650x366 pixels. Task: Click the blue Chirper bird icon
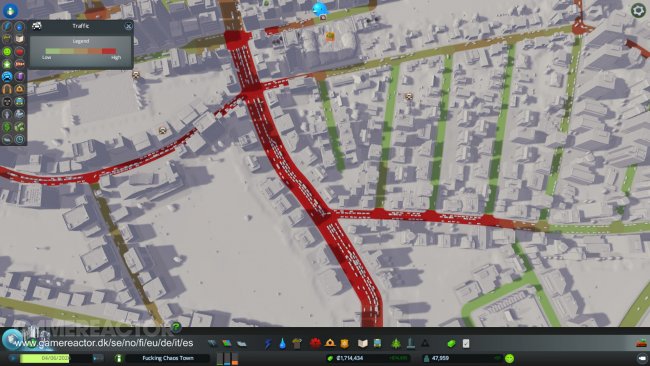coord(319,8)
